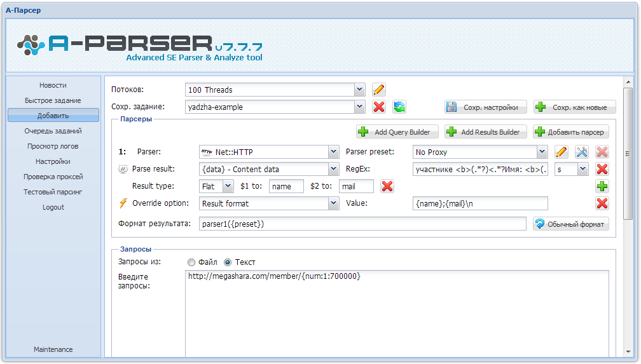Open Быстрое задание in sidebar
Viewport: 641px width, 364px height.
pyautogui.click(x=53, y=100)
